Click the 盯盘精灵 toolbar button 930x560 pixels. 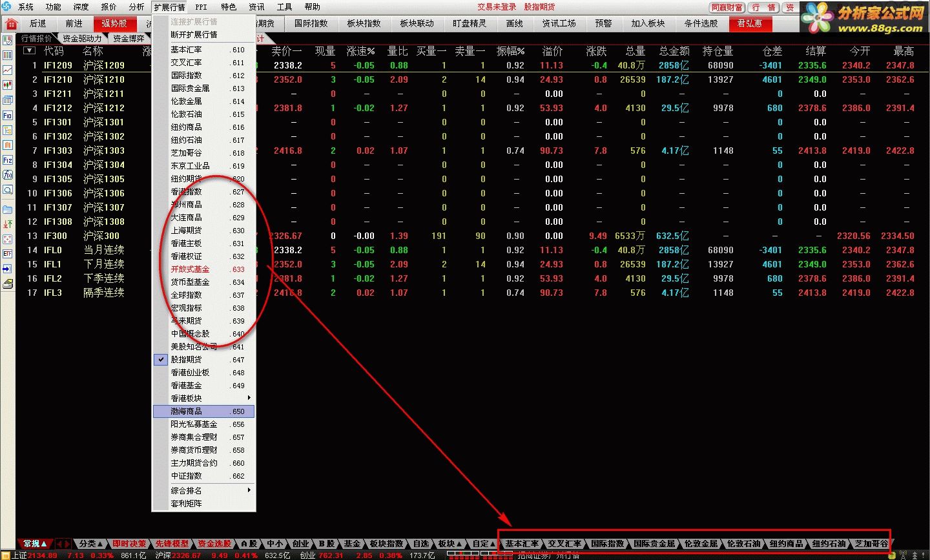click(470, 24)
